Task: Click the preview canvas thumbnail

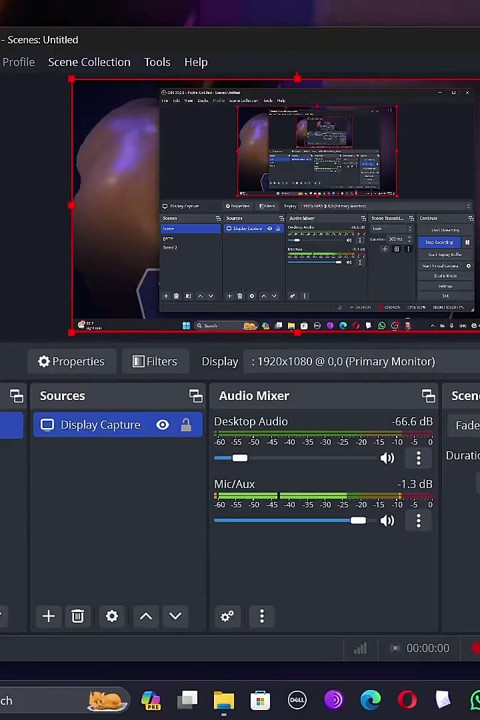Action: (x=276, y=205)
